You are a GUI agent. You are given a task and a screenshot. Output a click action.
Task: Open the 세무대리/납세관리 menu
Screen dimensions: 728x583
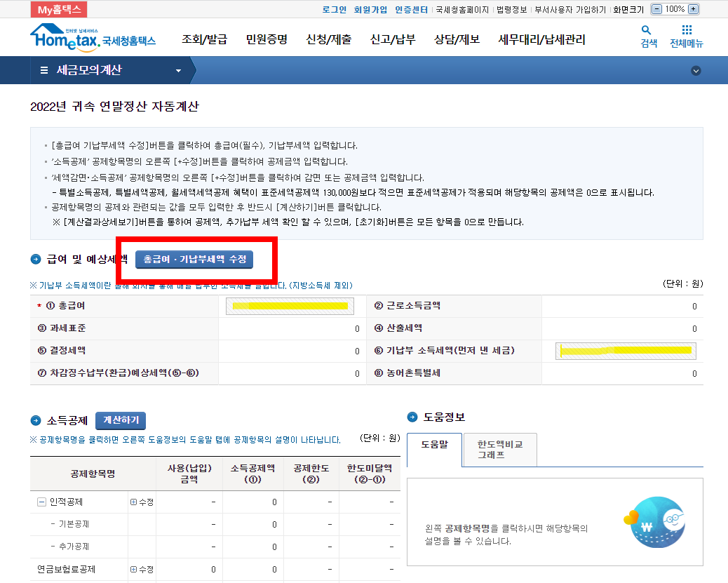(541, 39)
